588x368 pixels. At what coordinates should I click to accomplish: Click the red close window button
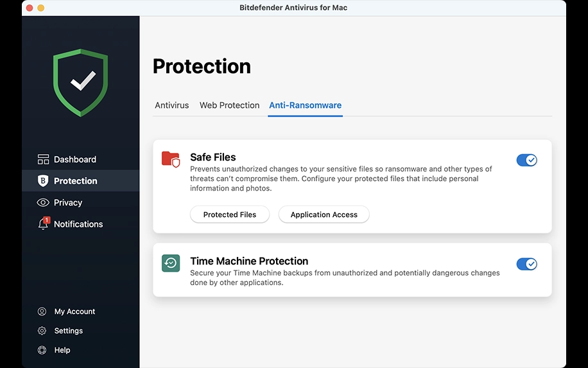(x=30, y=8)
